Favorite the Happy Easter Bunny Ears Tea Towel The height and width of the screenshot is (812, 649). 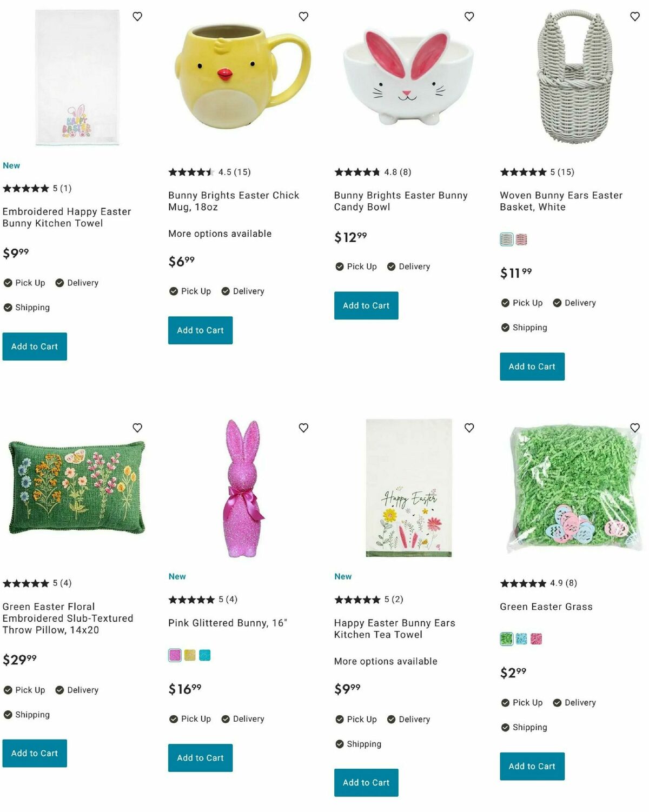coord(469,428)
